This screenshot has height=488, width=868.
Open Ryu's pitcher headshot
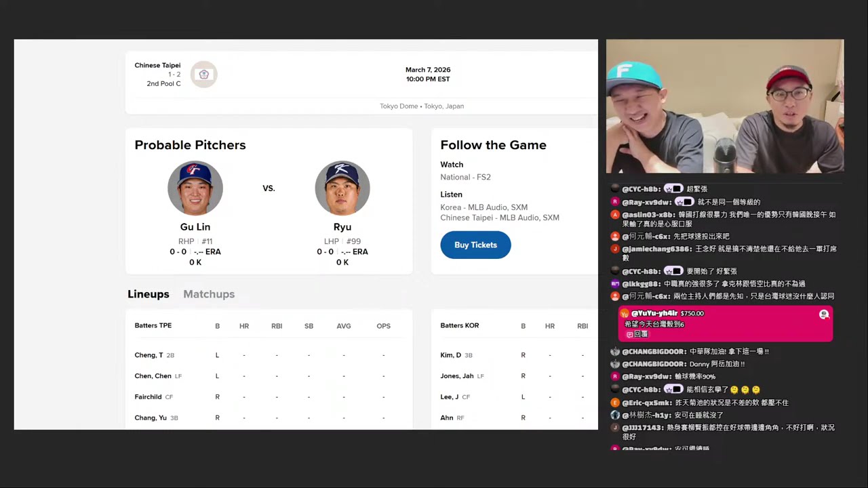pyautogui.click(x=342, y=188)
